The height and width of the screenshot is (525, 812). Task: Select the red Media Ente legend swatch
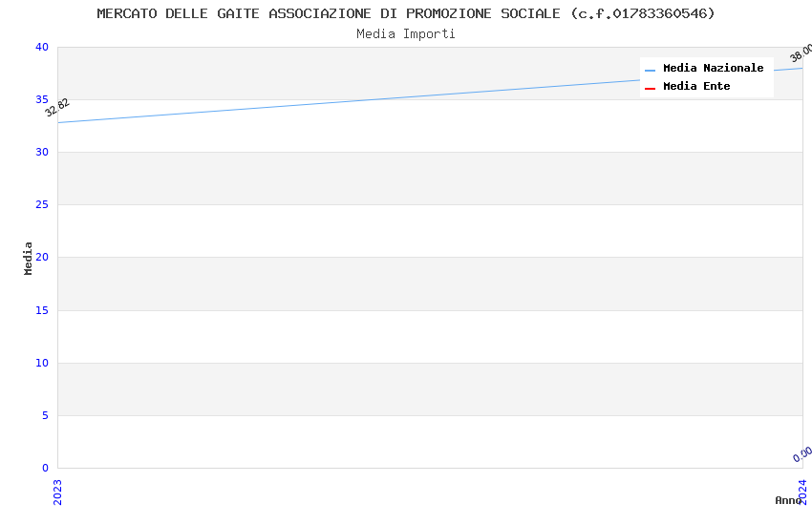coord(651,88)
